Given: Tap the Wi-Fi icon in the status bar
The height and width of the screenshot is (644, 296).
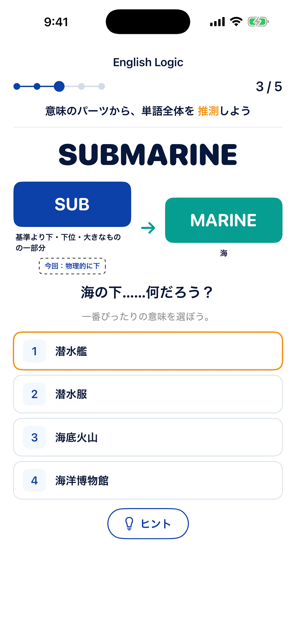Looking at the screenshot, I should click(236, 21).
